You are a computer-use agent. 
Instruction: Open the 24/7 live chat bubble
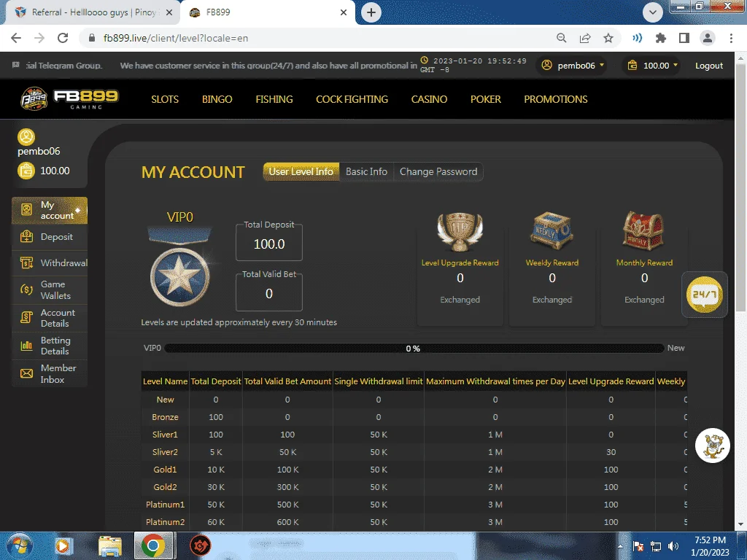click(704, 295)
